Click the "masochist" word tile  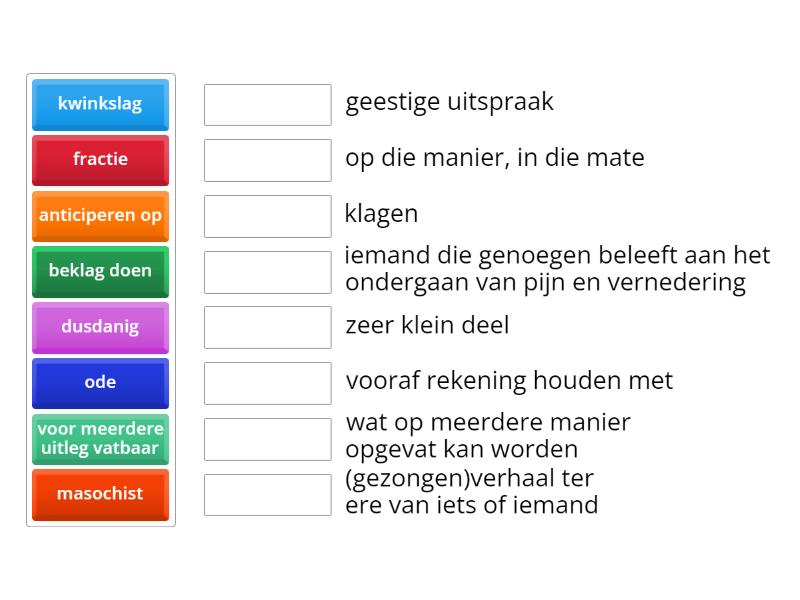point(100,494)
